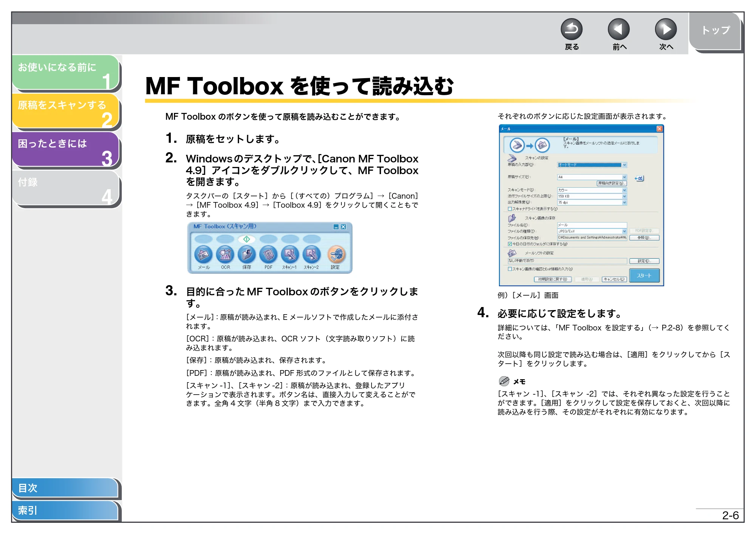Click the scanner icon in メール dialog header
756x534 pixels.
pyautogui.click(x=517, y=145)
